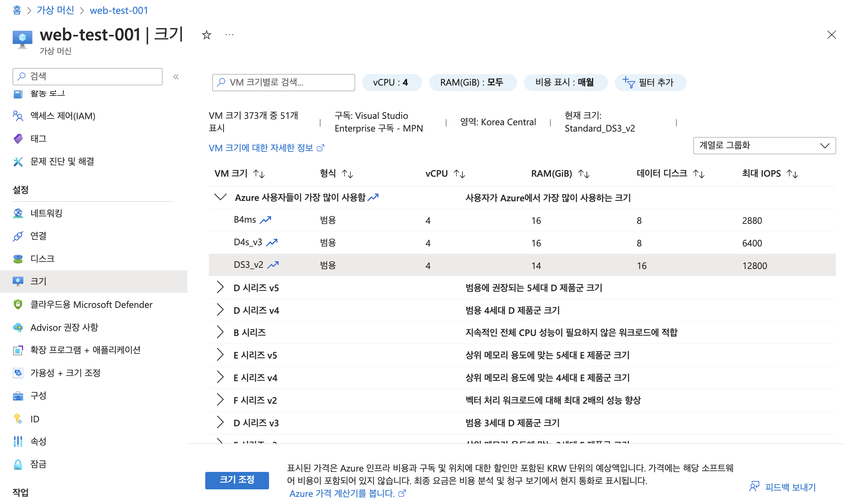Image resolution: width=844 pixels, height=504 pixels.
Task: Open the more options ellipsis menu
Action: coord(229,35)
